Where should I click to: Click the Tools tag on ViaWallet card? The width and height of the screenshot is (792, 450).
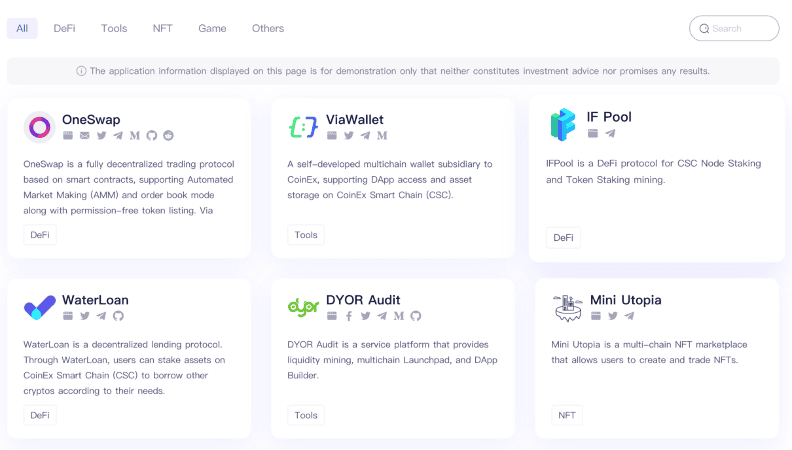pos(306,235)
